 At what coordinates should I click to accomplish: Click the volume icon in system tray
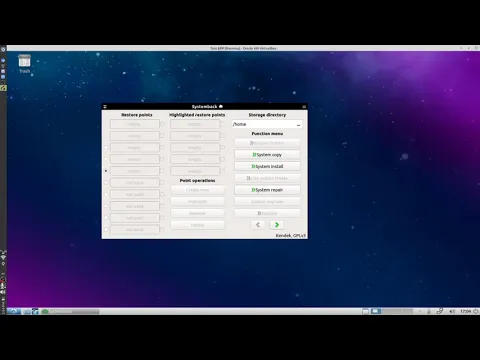coord(452,311)
